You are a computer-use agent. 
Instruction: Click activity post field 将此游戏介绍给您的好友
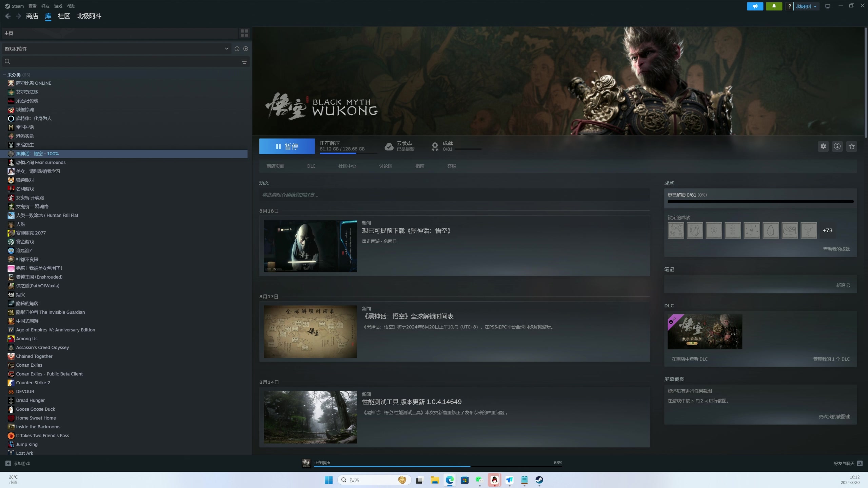click(454, 195)
